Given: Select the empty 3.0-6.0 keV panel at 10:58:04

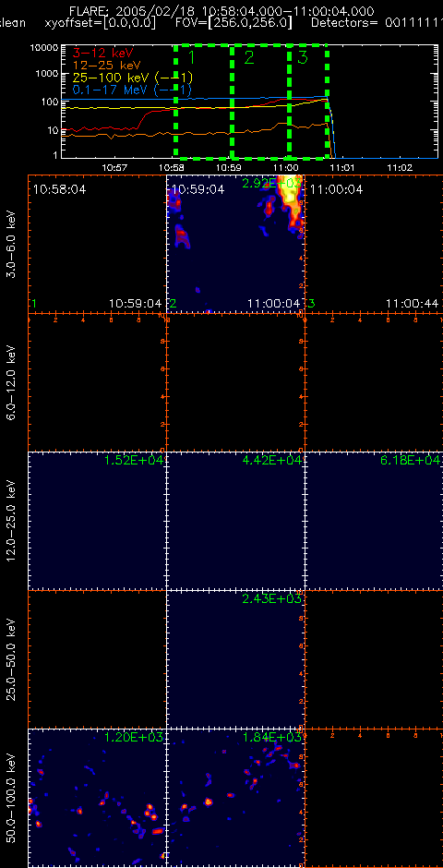Looking at the screenshot, I should pyautogui.click(x=97, y=244).
